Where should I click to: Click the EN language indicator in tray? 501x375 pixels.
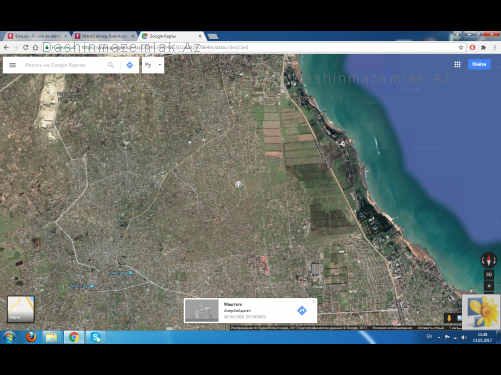point(429,337)
